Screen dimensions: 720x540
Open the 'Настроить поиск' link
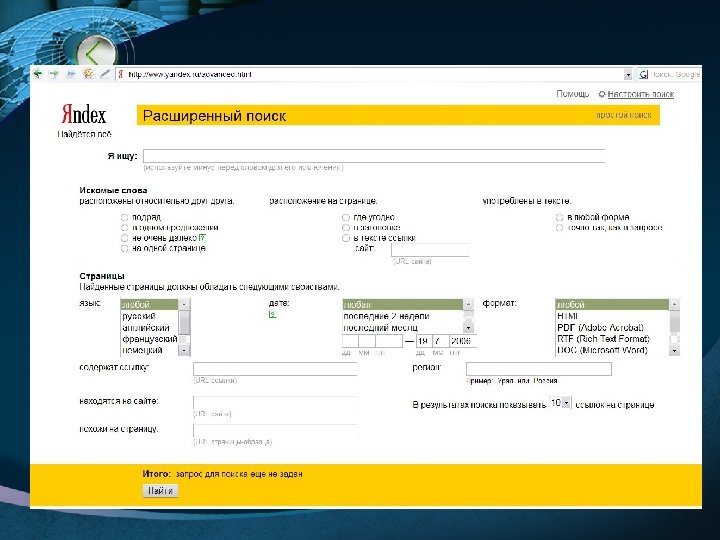click(x=641, y=94)
